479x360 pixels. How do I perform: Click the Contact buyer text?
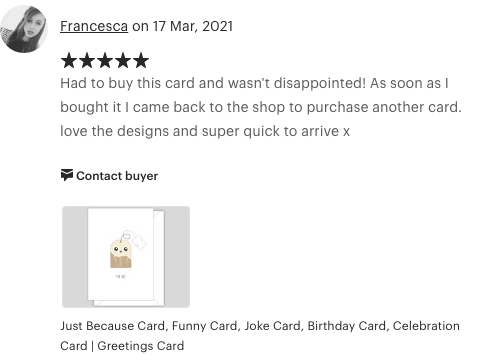(117, 176)
